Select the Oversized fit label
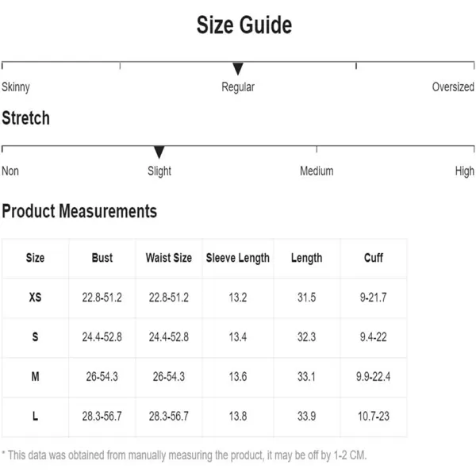The image size is (476, 476). [453, 86]
